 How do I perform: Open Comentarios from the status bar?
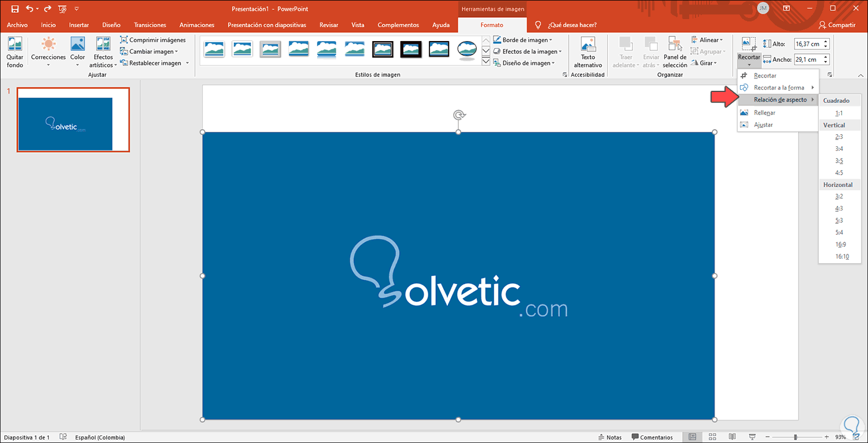(x=652, y=437)
